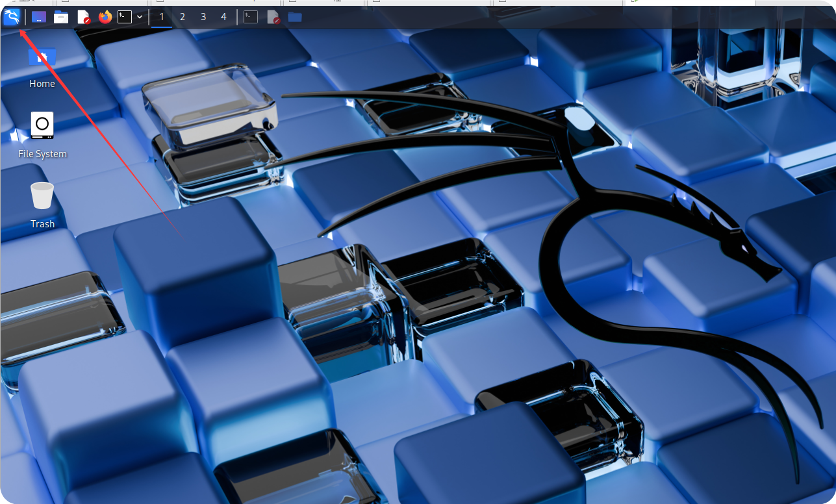Viewport: 836px width, 504px height.
Task: Select the dimmed terminal window in taskbar
Action: click(x=251, y=17)
